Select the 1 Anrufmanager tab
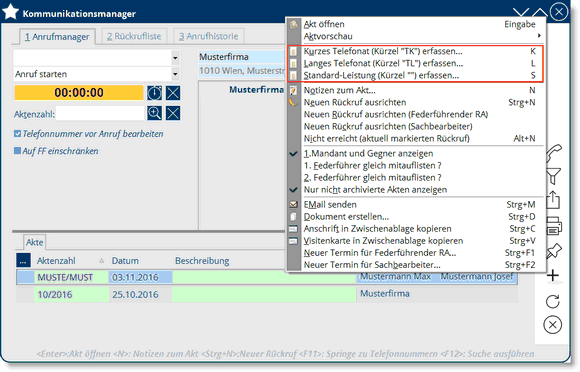The width and height of the screenshot is (580, 372). coord(57,37)
